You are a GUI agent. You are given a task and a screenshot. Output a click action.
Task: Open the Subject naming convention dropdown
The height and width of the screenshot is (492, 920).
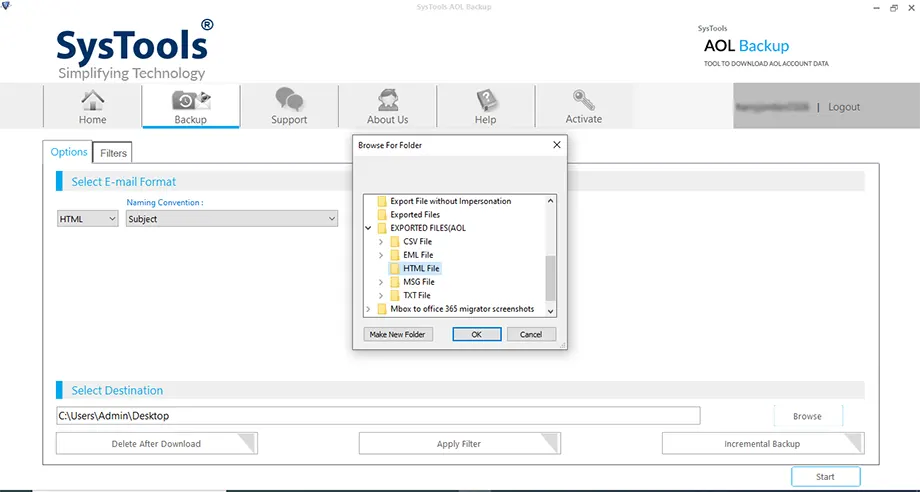tap(232, 219)
